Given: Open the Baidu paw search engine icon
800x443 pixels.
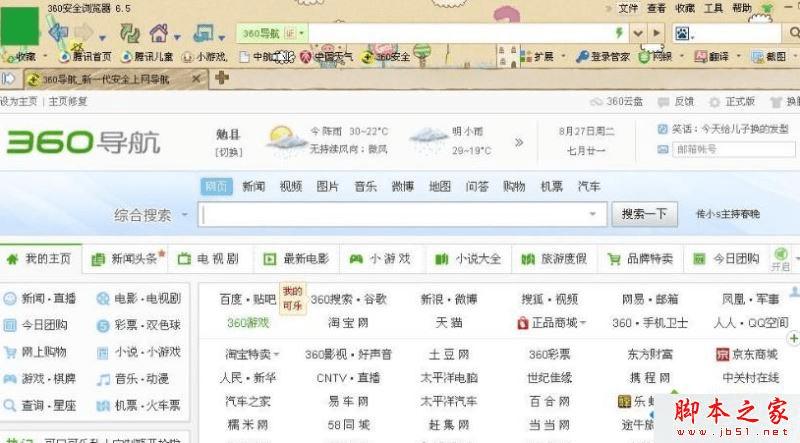Looking at the screenshot, I should (682, 34).
